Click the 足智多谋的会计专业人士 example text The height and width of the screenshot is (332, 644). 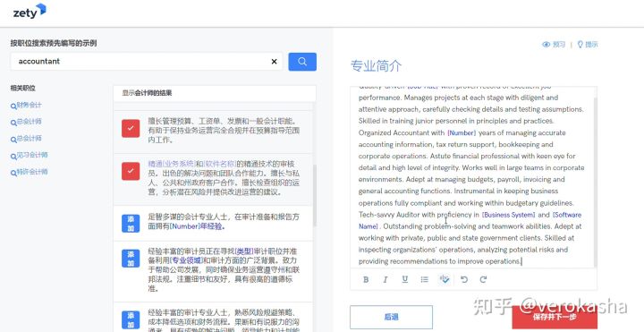click(x=224, y=221)
